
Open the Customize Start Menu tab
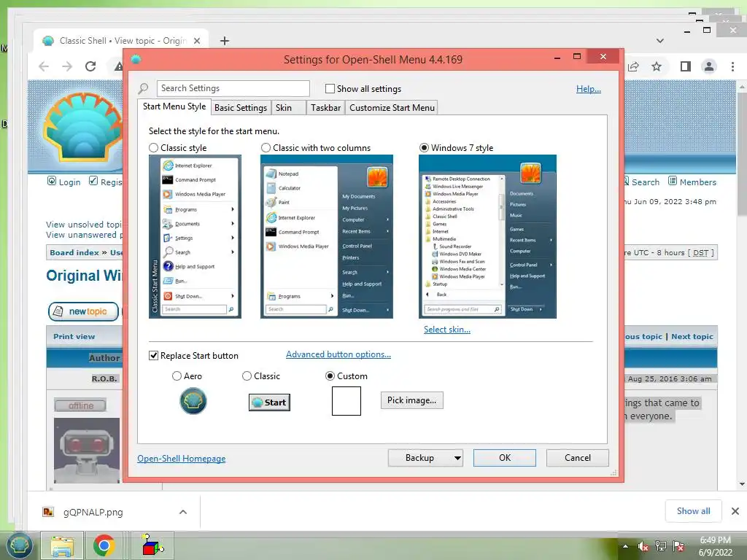[392, 108]
